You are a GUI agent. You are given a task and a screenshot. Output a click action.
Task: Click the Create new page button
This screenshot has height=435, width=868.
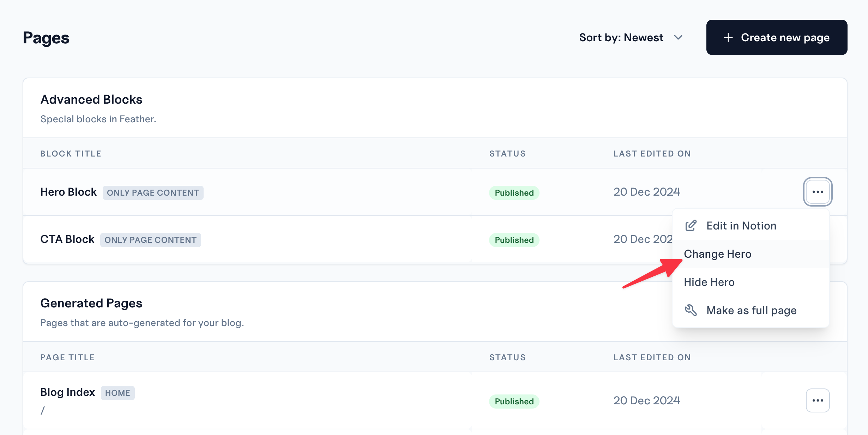click(776, 37)
